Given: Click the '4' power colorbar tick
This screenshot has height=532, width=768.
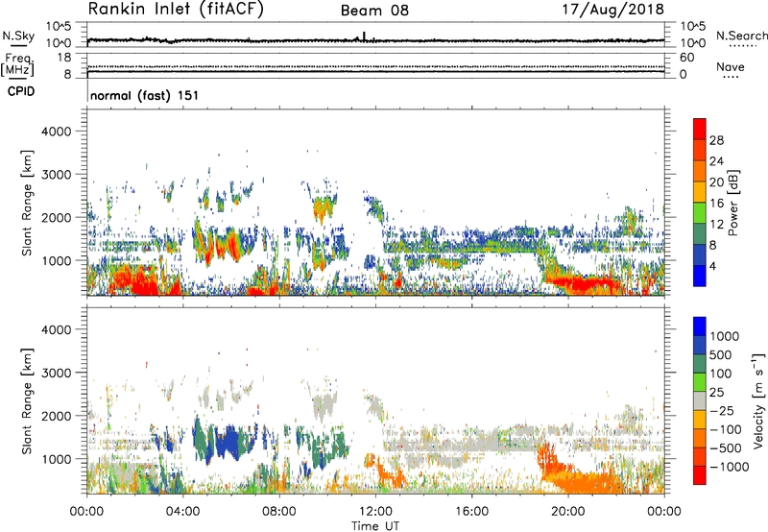Looking at the screenshot, I should (x=712, y=266).
